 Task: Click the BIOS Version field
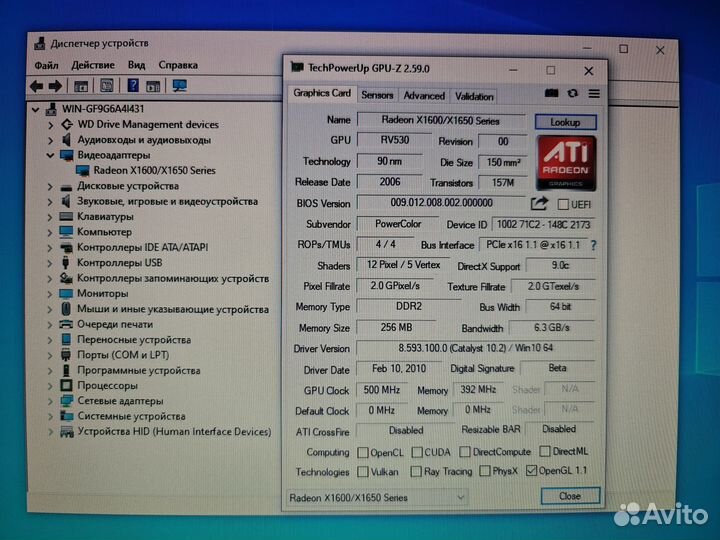pos(441,203)
